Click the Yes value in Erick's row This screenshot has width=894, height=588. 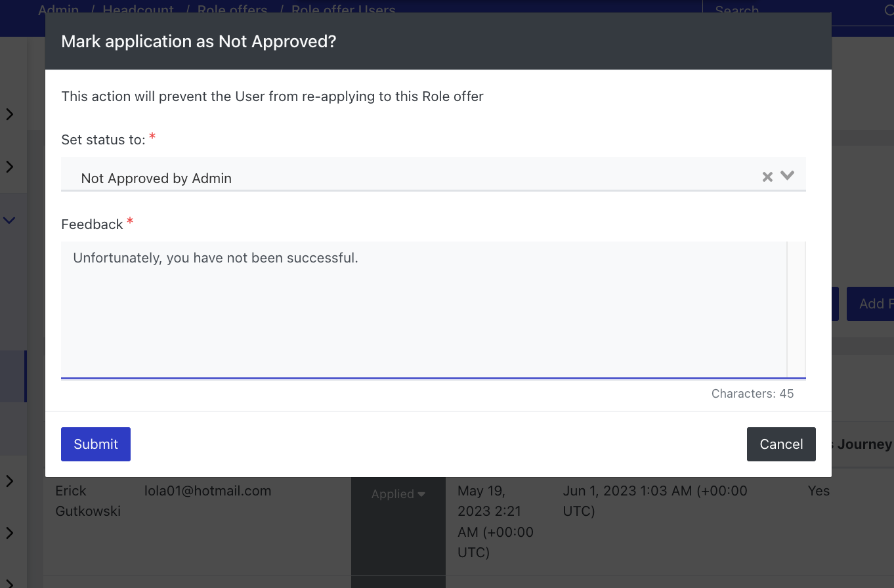click(x=819, y=491)
